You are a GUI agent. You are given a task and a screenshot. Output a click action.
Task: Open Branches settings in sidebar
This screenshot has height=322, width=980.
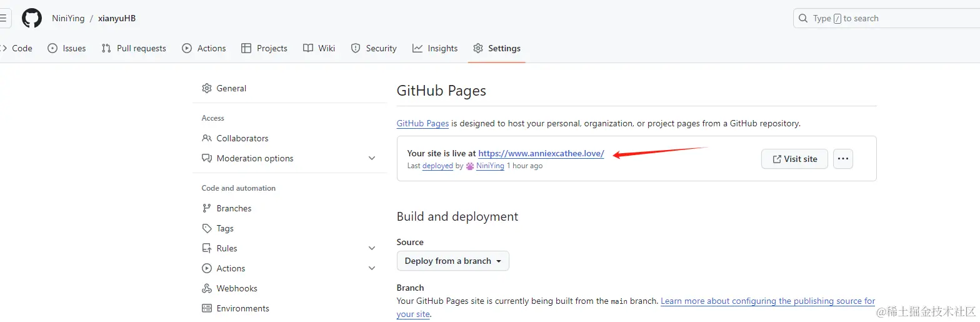pos(290,208)
